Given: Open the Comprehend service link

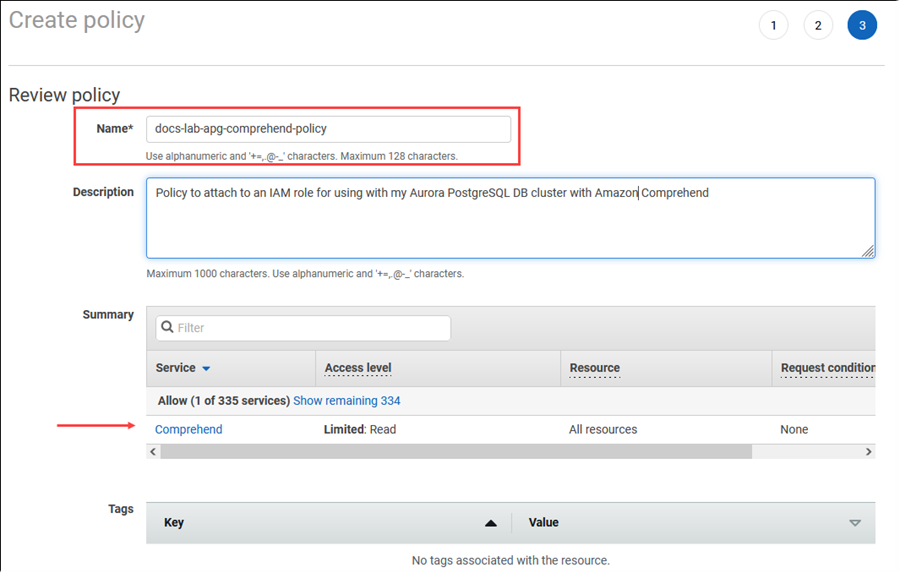Looking at the screenshot, I should 189,430.
